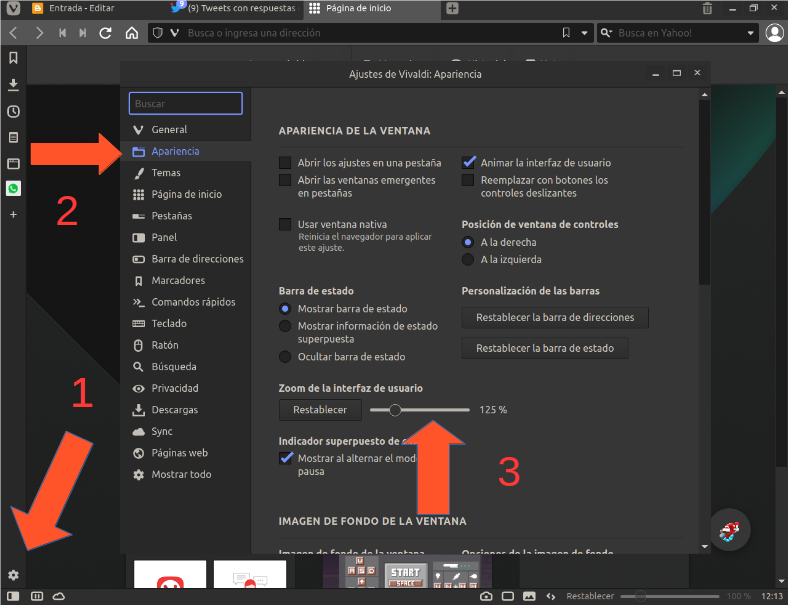Open the Barra de direcciones settings
788x605 pixels.
[x=185, y=259]
